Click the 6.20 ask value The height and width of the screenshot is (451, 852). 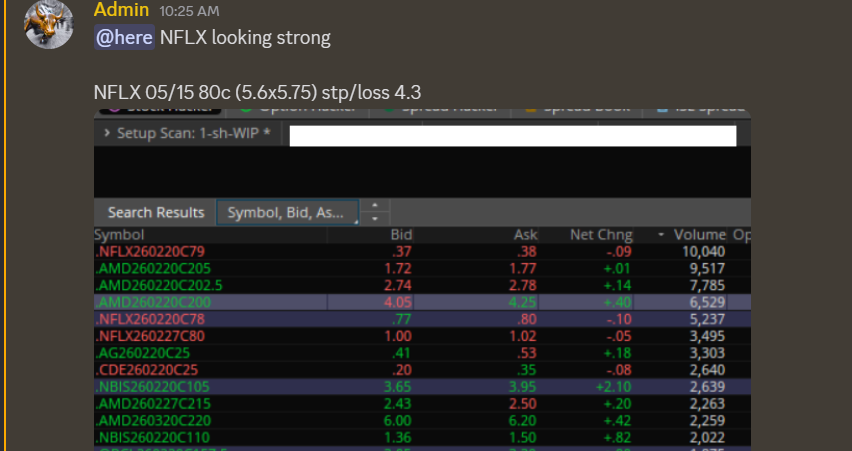[x=523, y=421]
